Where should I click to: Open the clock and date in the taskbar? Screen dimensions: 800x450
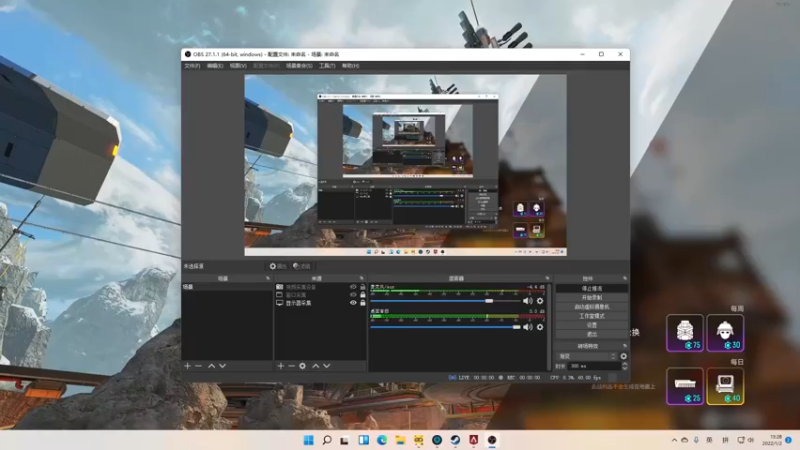click(772, 440)
